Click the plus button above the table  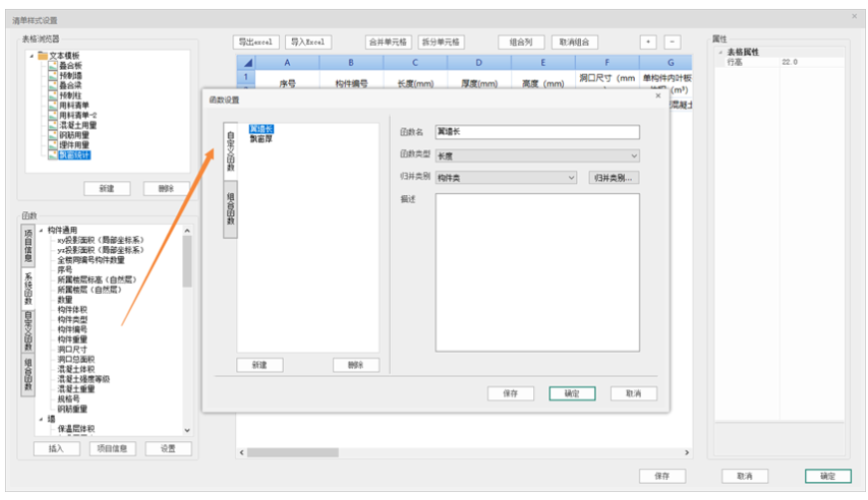tap(648, 42)
